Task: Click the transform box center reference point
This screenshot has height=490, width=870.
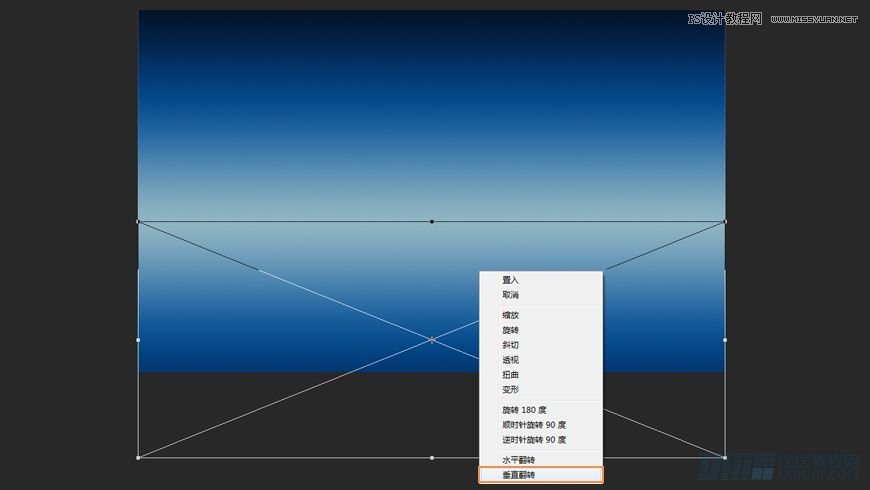Action: [x=432, y=340]
